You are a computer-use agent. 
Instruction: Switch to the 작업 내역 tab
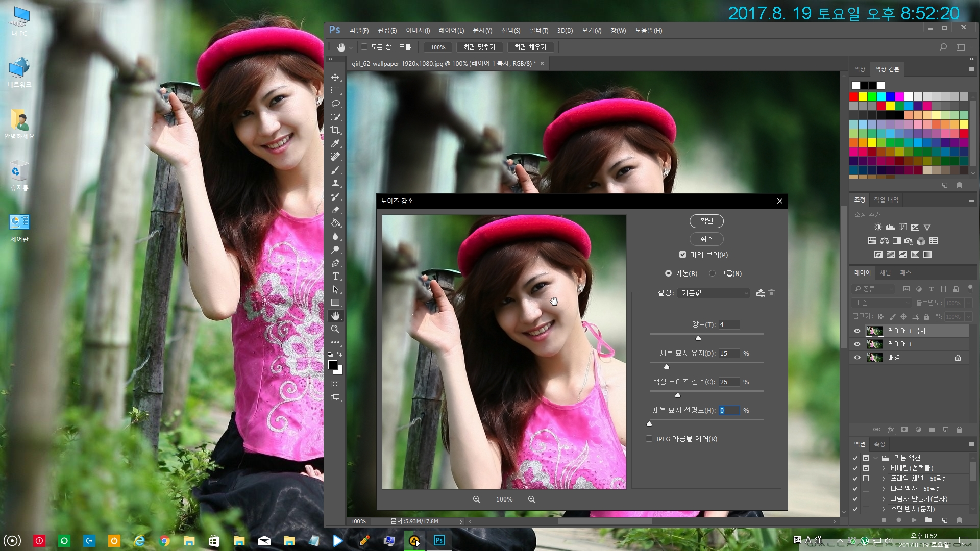click(x=886, y=199)
